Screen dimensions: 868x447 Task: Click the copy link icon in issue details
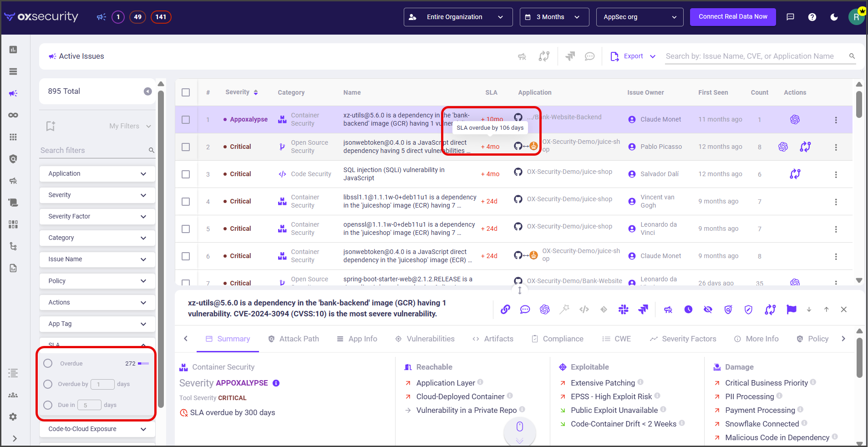505,310
